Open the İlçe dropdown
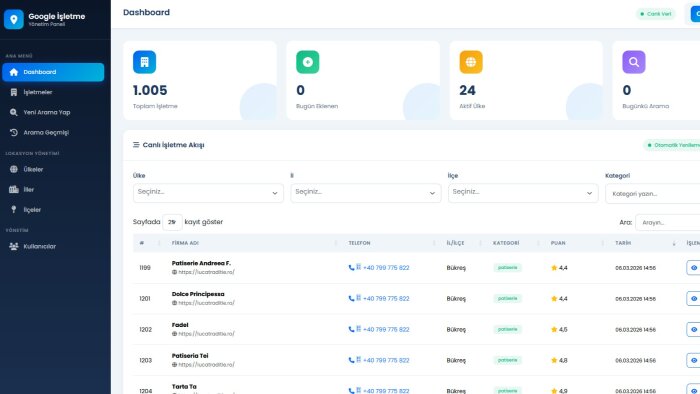 (x=523, y=193)
